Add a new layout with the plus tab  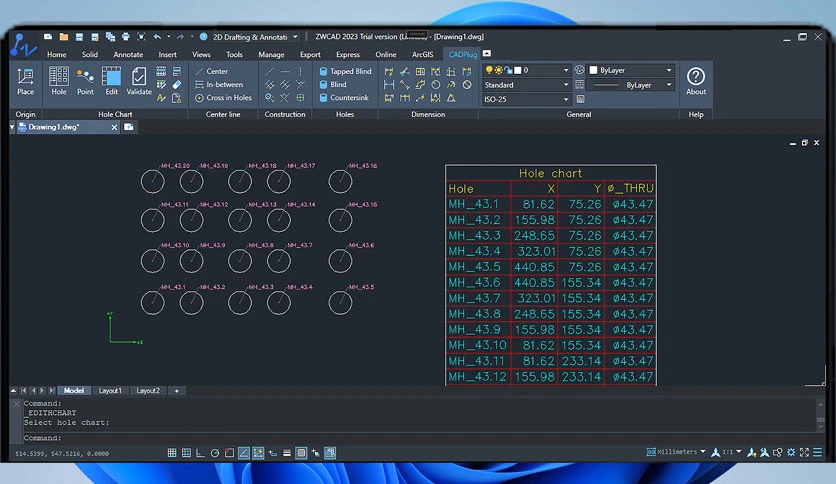tap(176, 391)
